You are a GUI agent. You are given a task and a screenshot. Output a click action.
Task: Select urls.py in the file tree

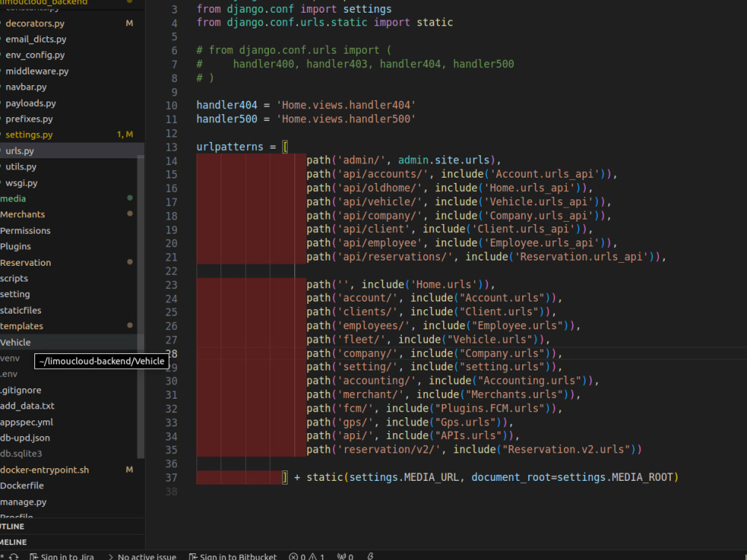click(x=19, y=151)
